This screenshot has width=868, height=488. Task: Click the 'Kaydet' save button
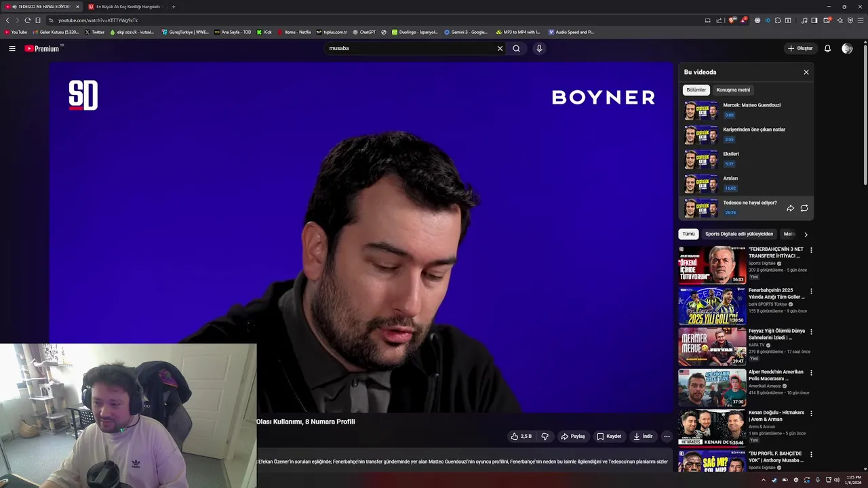[x=609, y=436]
